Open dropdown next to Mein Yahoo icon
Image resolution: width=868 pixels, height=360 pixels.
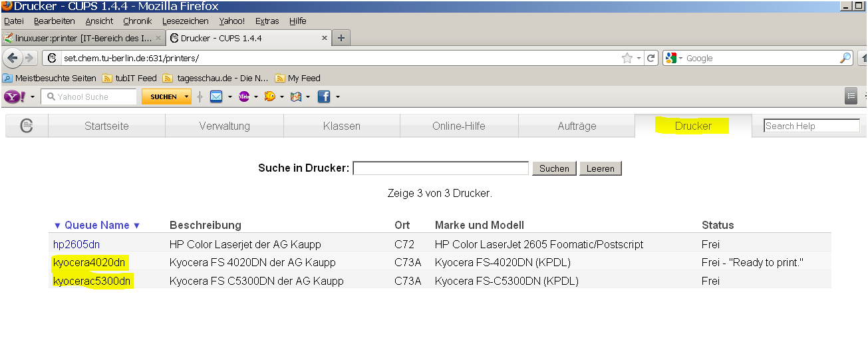point(256,97)
